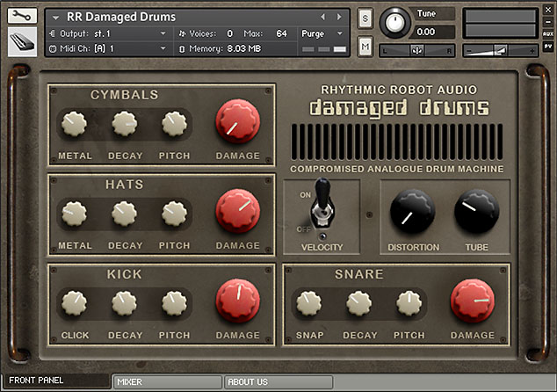The image size is (557, 392).
Task: Click the RR Damaged Drums instrument name
Action: pos(121,17)
